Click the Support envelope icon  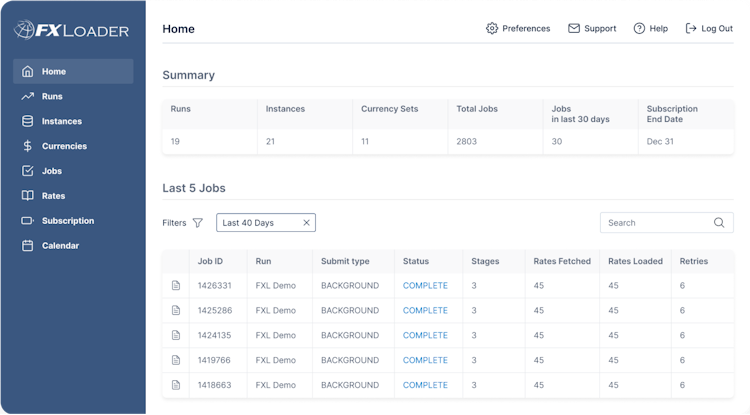click(x=574, y=29)
